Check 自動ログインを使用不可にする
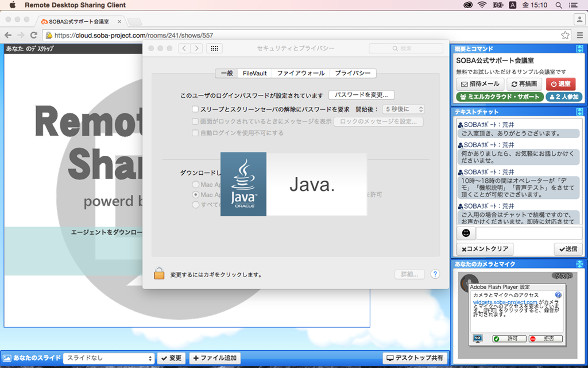The width and height of the screenshot is (588, 368). click(195, 133)
